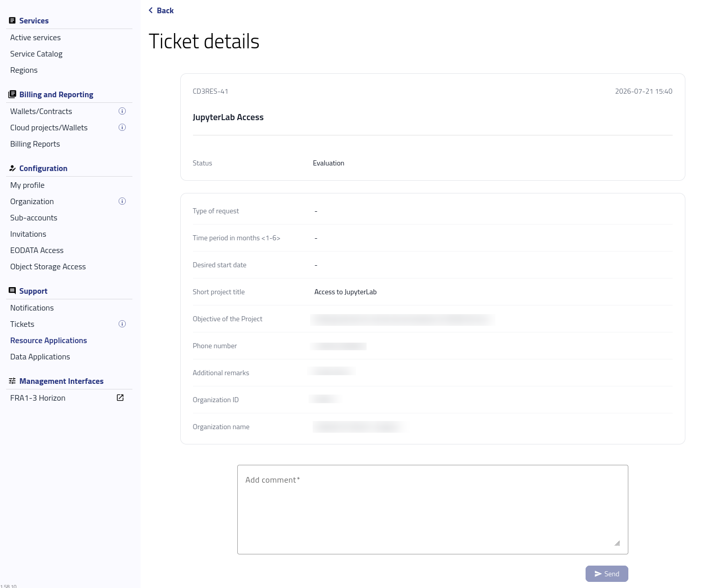
Task: Show info for Wallets/Contracts
Action: tap(122, 111)
